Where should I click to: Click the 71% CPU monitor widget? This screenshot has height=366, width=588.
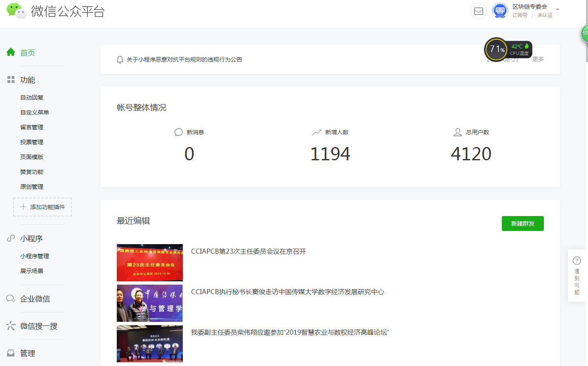coord(508,50)
